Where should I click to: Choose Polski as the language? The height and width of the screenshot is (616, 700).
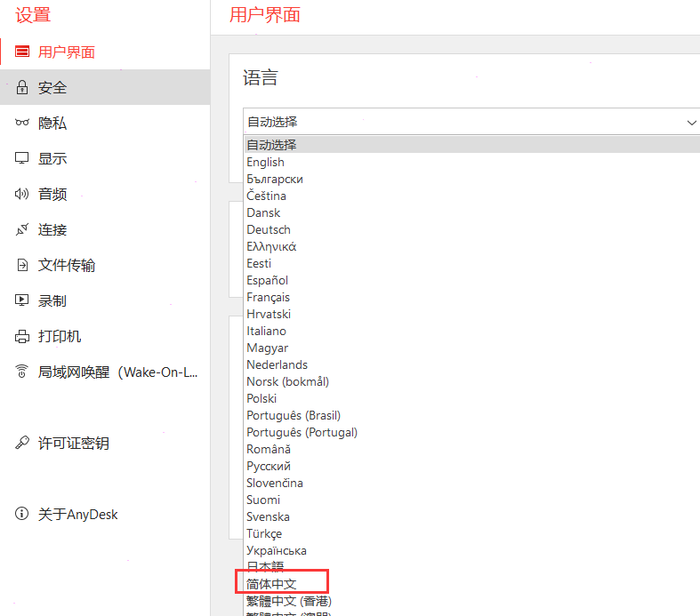472,398
